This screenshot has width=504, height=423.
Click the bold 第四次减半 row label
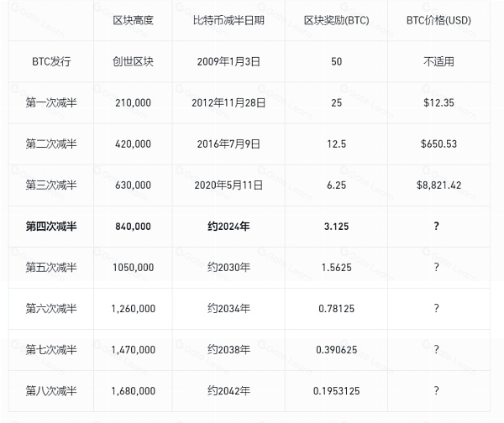point(51,226)
